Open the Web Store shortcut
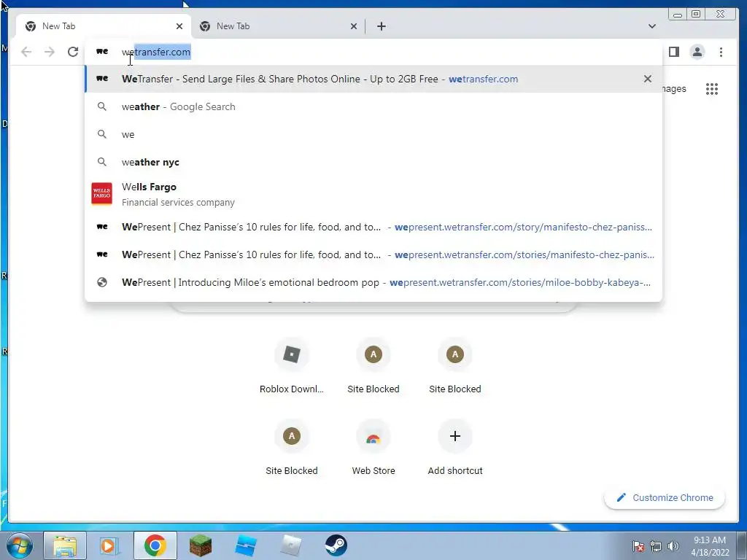Viewport: 747px width, 560px height. click(x=373, y=448)
